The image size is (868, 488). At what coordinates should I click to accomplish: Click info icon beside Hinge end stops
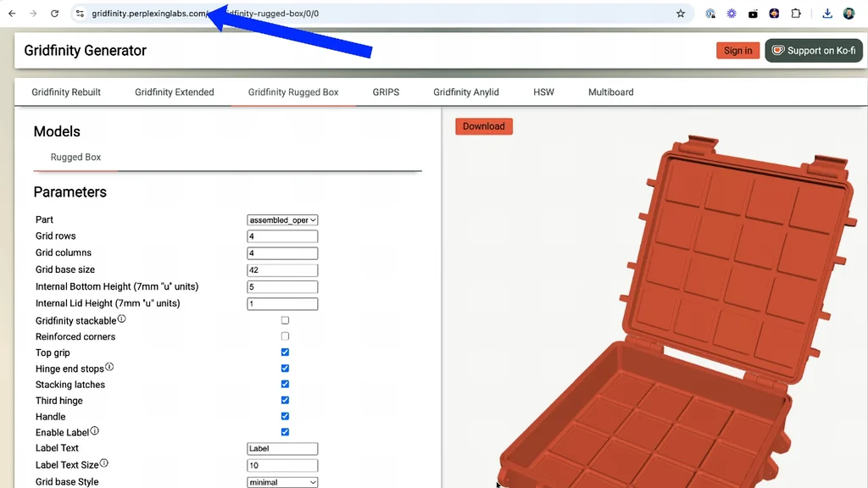109,366
